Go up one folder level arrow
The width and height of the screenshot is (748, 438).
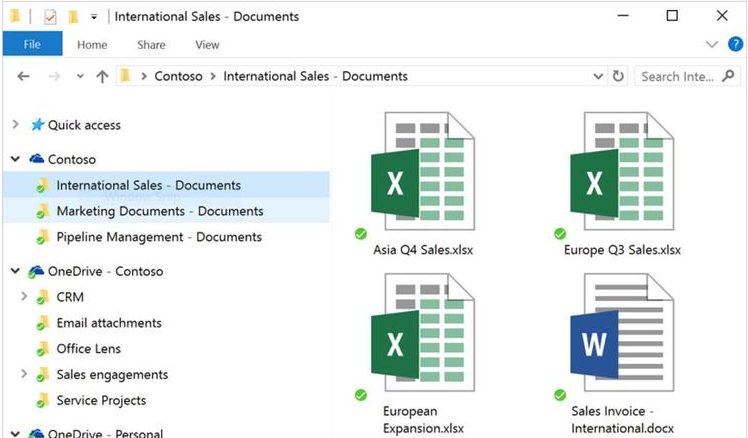[x=102, y=76]
